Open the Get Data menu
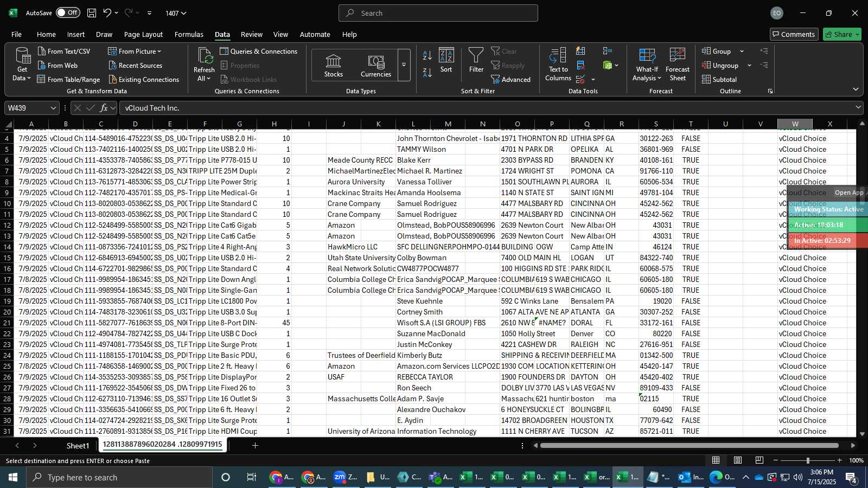The height and width of the screenshot is (488, 868). click(22, 65)
